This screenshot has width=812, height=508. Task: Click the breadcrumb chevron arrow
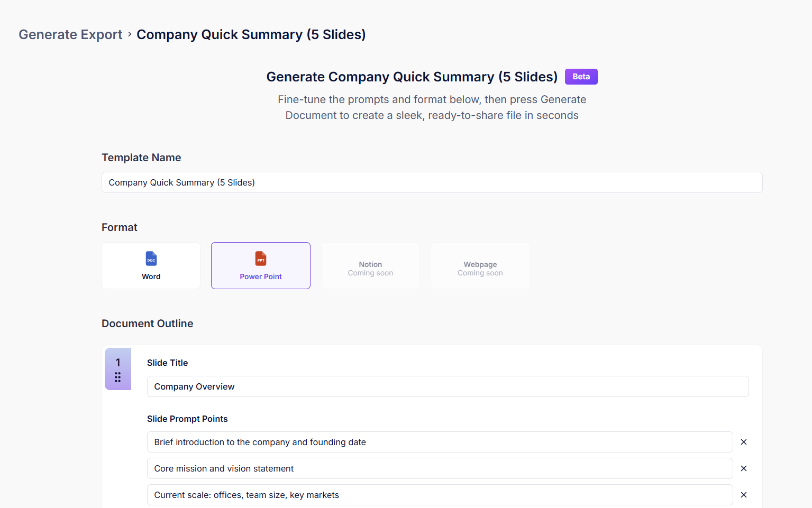coord(130,34)
